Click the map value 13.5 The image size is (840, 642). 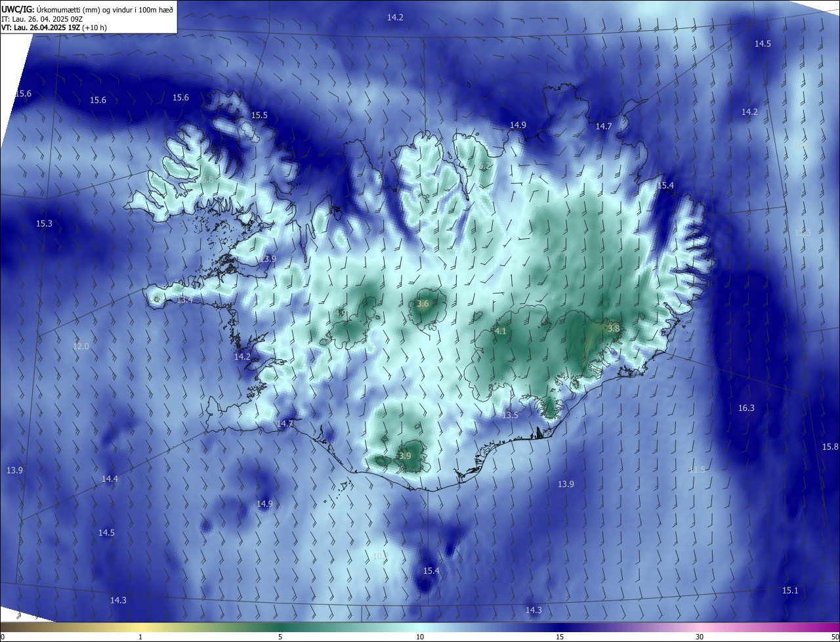510,415
